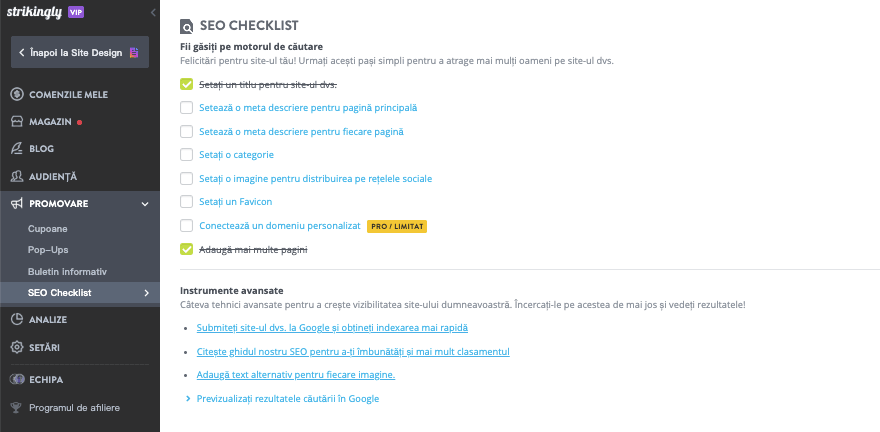Click the Comenzile Mele dollar icon

(x=17, y=95)
